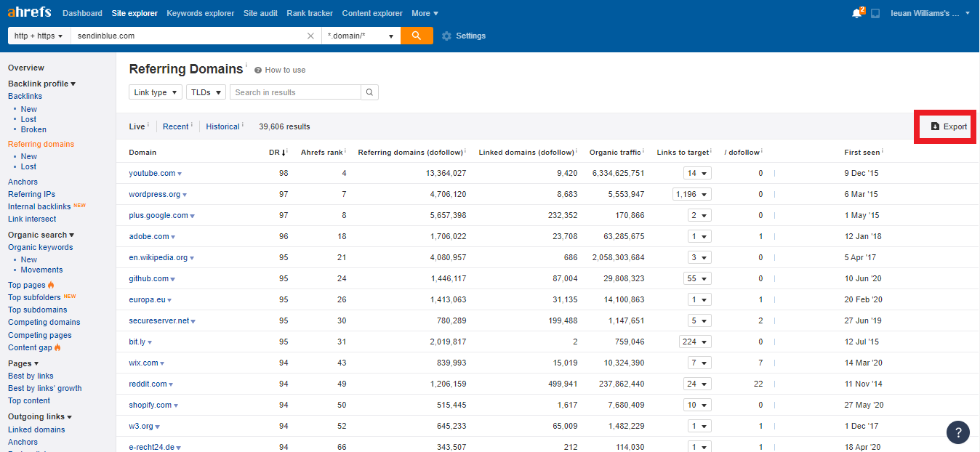Expand the 224 links for bit.ly

pos(695,342)
